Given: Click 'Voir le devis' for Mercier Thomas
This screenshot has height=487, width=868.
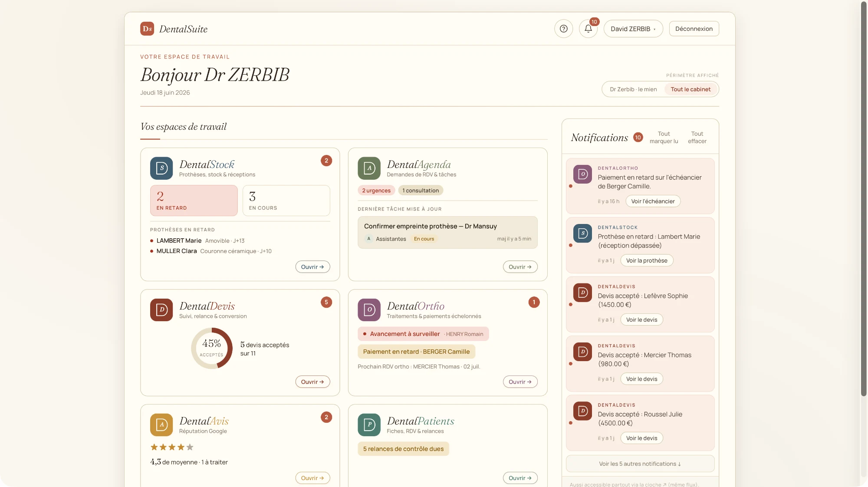Looking at the screenshot, I should [x=641, y=379].
